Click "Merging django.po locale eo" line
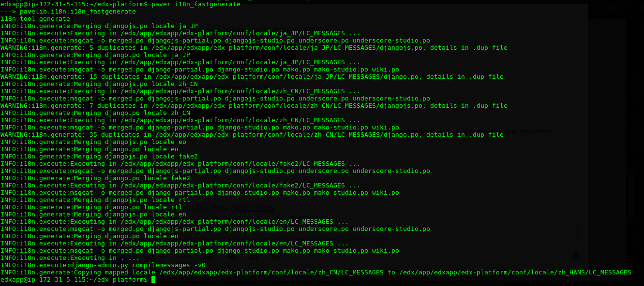This screenshot has height=286, width=644. 90,149
